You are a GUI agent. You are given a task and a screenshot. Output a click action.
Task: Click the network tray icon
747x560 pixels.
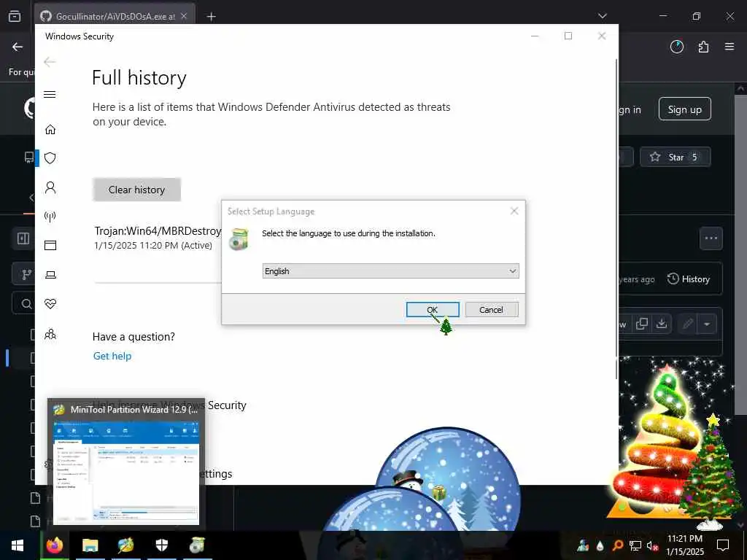(x=635, y=545)
